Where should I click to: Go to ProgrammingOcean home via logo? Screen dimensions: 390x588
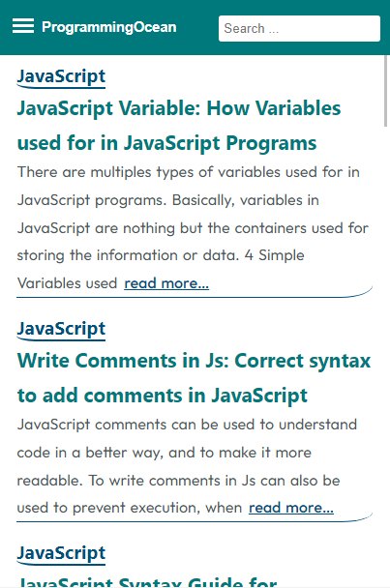(108, 27)
